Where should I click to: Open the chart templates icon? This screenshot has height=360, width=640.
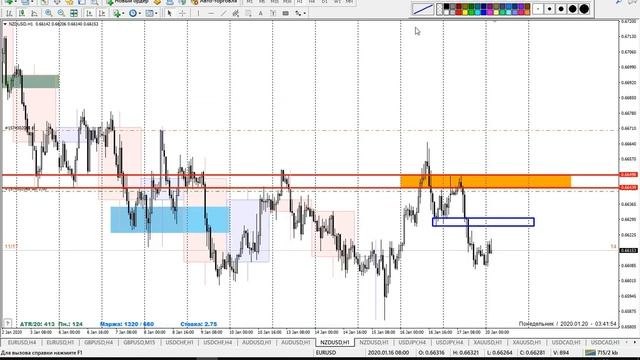tap(149, 13)
